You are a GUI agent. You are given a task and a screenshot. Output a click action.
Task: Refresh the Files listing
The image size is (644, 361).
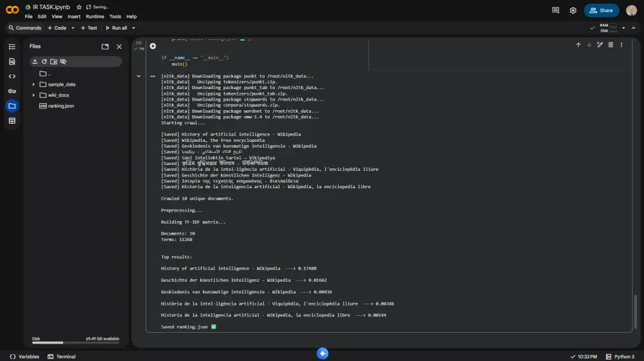point(44,62)
